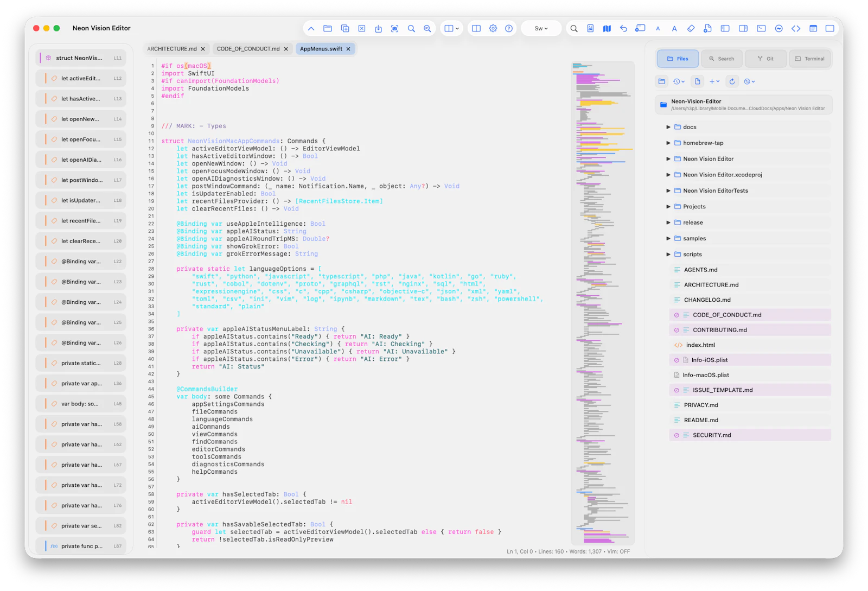Screen dimensions: 868x591
Task: Toggle the minimap map icon
Action: point(607,29)
